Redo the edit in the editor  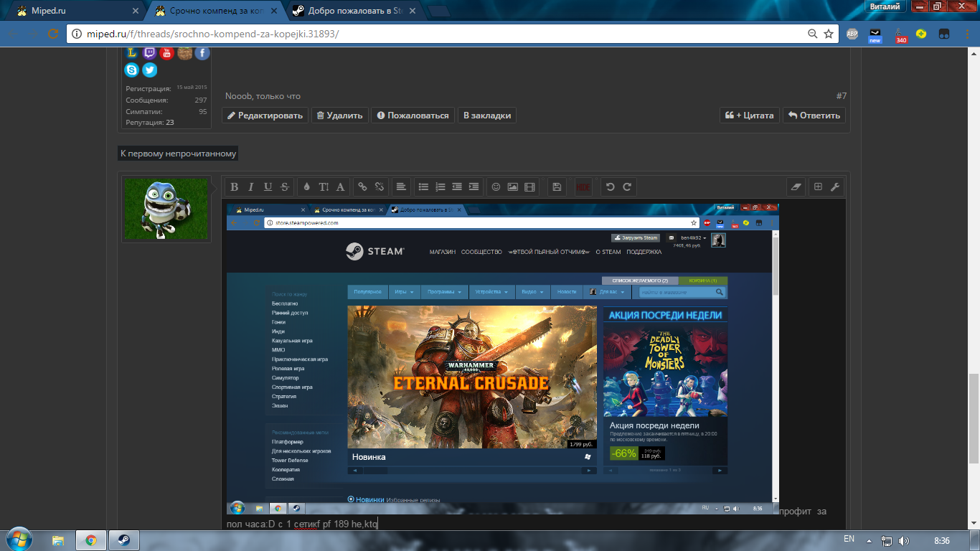(627, 187)
